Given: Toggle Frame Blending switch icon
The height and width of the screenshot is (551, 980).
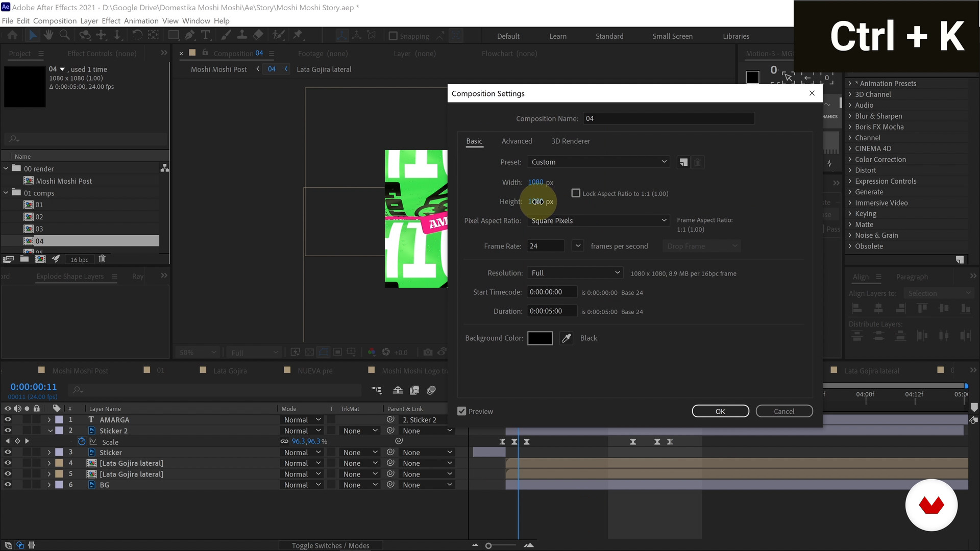Looking at the screenshot, I should pos(414,390).
